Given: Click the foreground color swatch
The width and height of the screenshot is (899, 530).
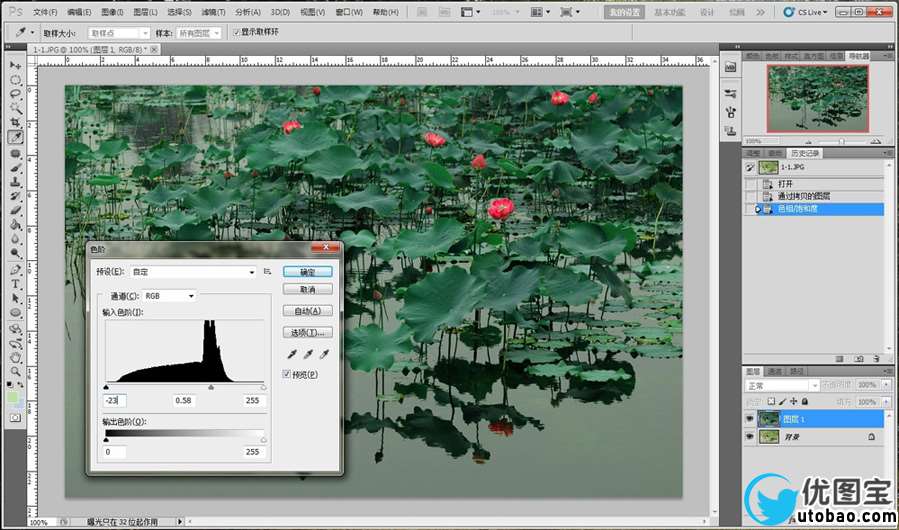Looking at the screenshot, I should click(x=13, y=398).
